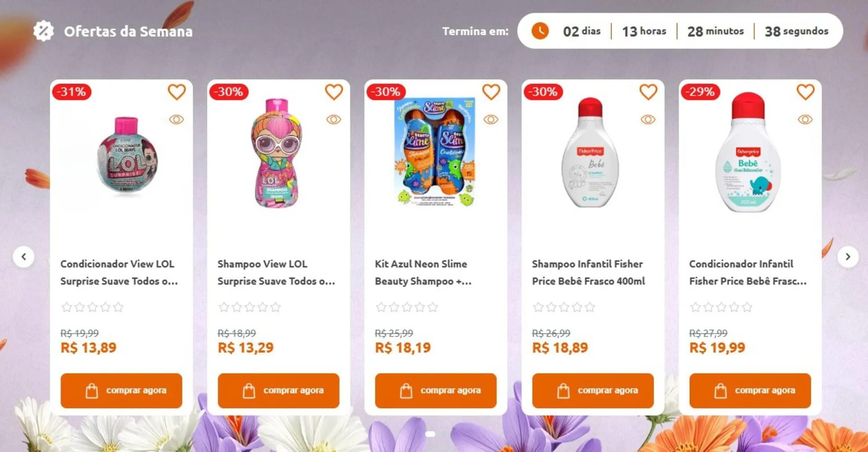Click comprar agora for R$ 18,19 kit
The width and height of the screenshot is (868, 452).
(x=435, y=390)
